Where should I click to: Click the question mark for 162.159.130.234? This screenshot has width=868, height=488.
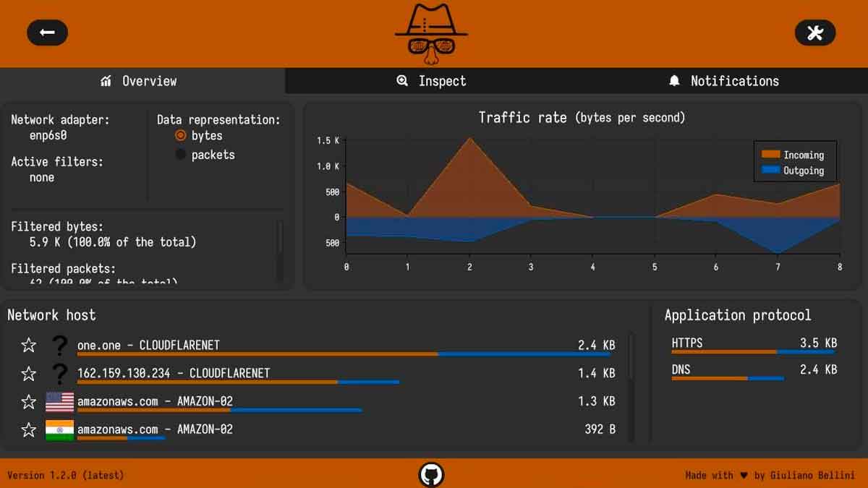coord(60,374)
